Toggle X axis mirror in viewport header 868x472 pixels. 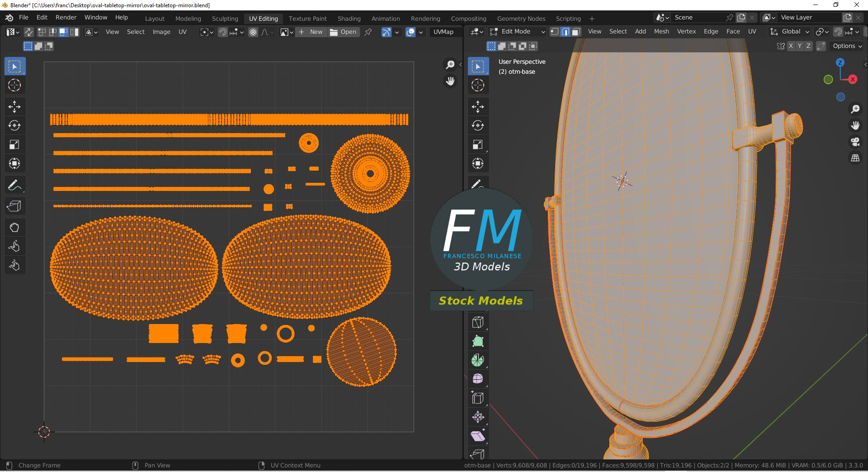(x=790, y=46)
